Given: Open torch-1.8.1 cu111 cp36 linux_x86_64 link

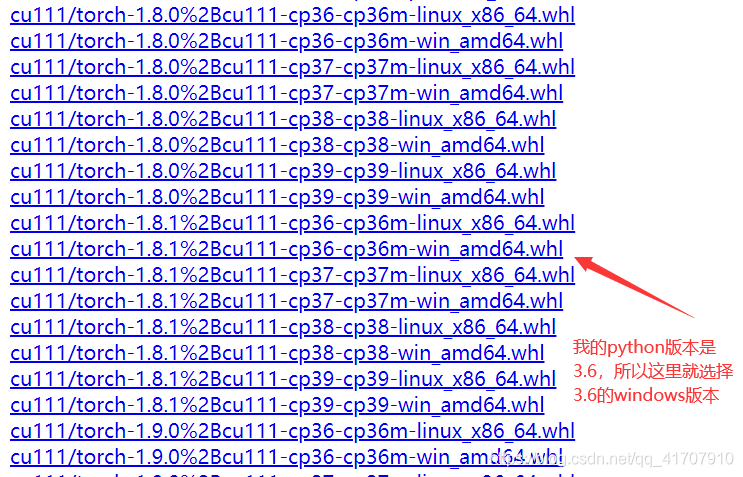Looking at the screenshot, I should [292, 224].
